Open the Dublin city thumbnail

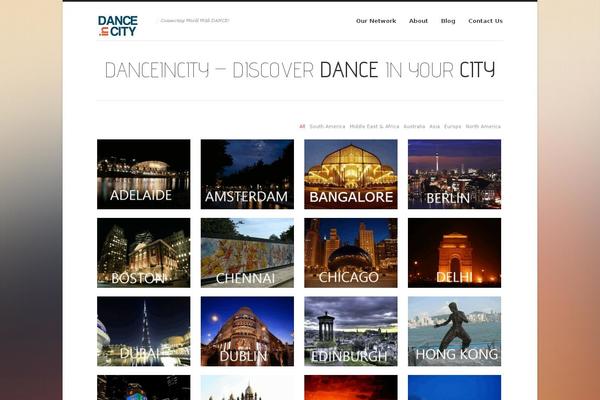click(x=247, y=331)
